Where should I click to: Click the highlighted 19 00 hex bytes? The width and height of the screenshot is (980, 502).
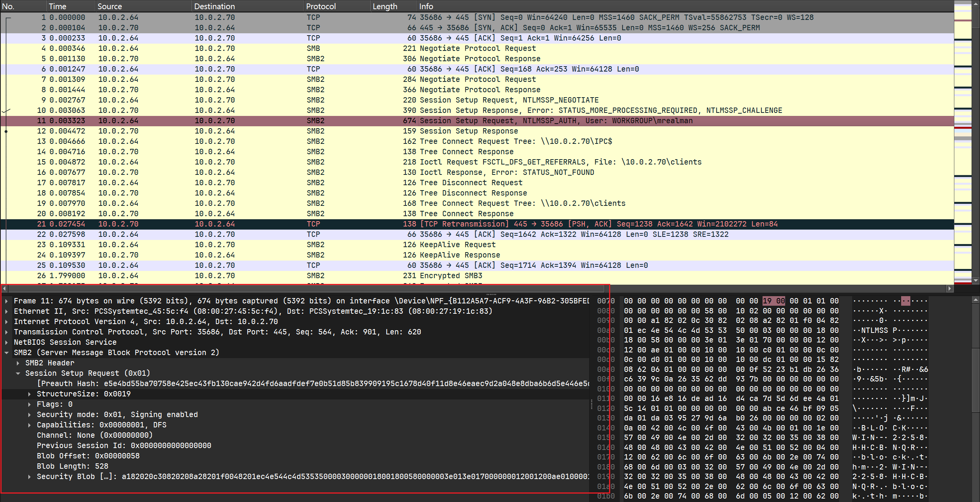[774, 301]
